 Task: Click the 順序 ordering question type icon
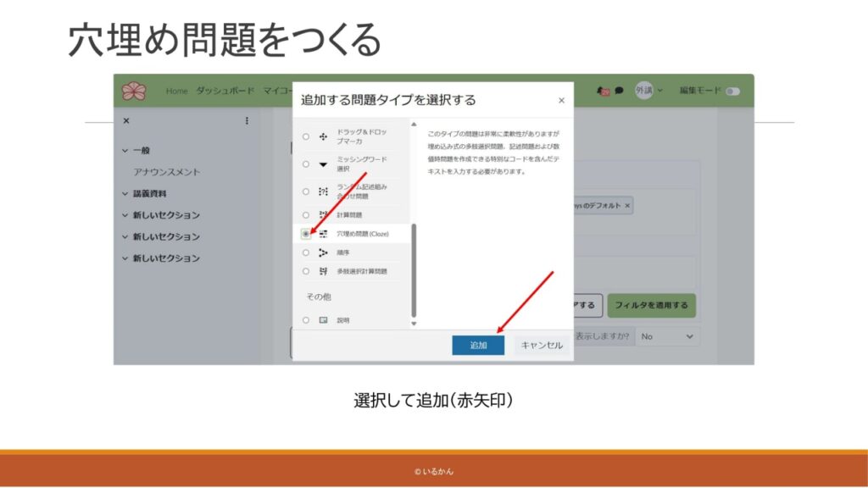click(x=323, y=252)
